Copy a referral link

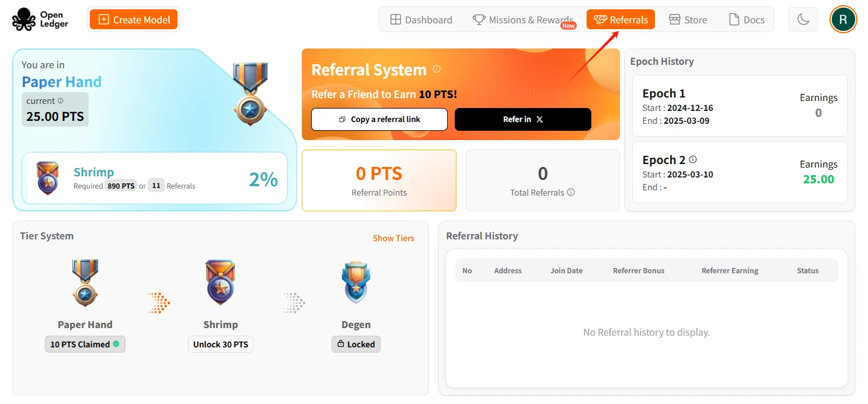tap(379, 119)
